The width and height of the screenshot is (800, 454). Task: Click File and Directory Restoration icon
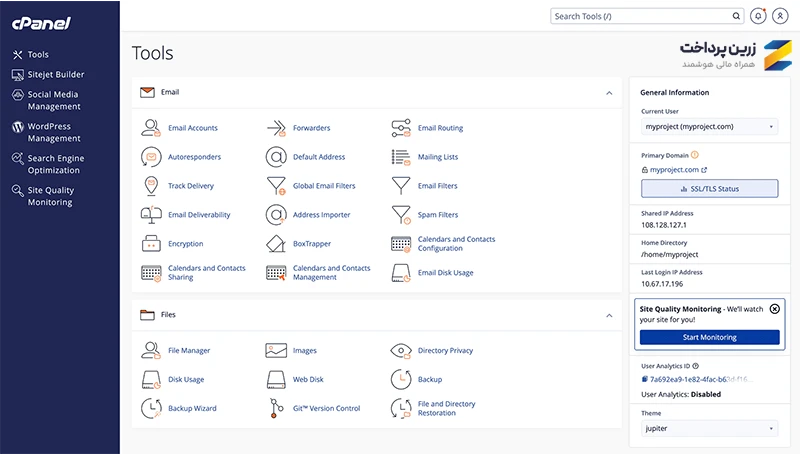tap(401, 408)
